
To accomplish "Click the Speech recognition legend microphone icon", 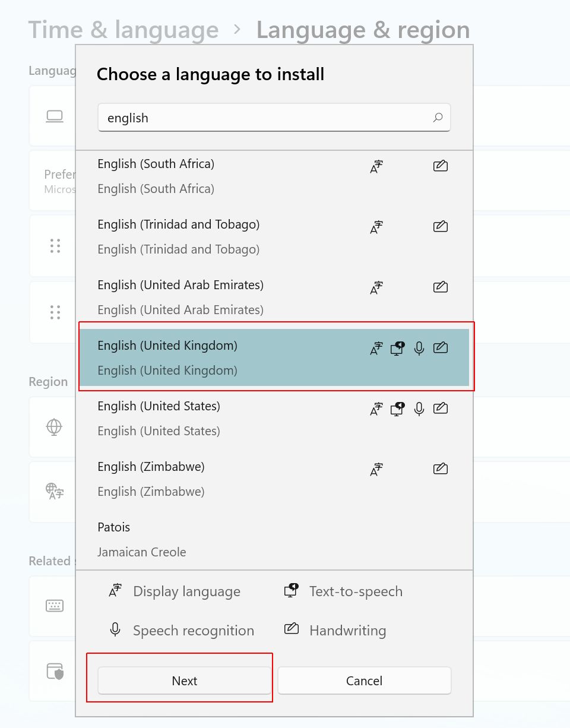I will click(114, 629).
